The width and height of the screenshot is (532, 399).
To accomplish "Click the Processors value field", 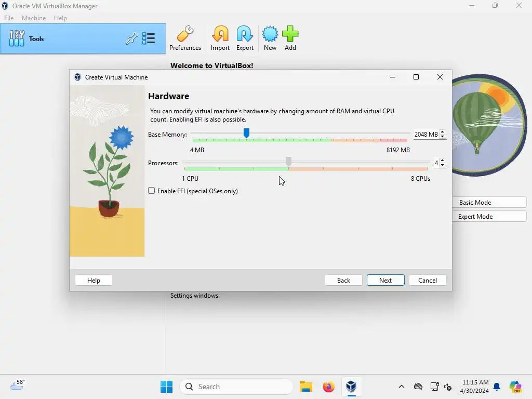I will coord(436,163).
